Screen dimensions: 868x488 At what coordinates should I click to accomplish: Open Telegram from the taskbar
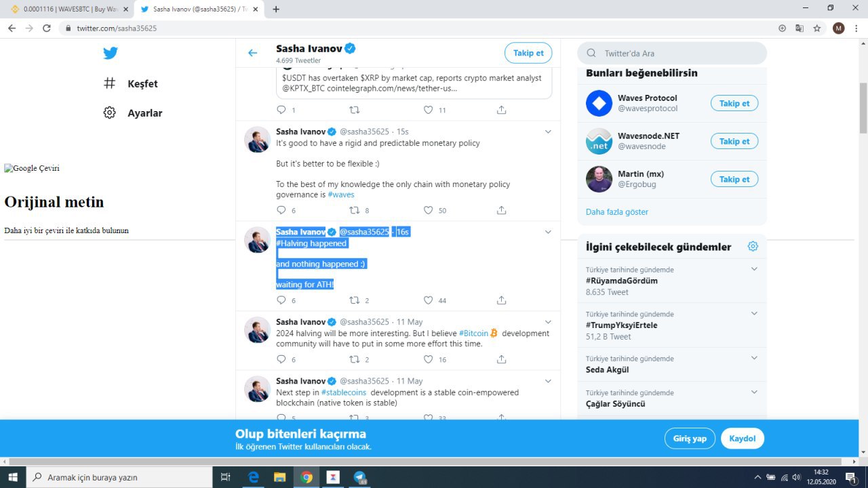[x=360, y=477]
